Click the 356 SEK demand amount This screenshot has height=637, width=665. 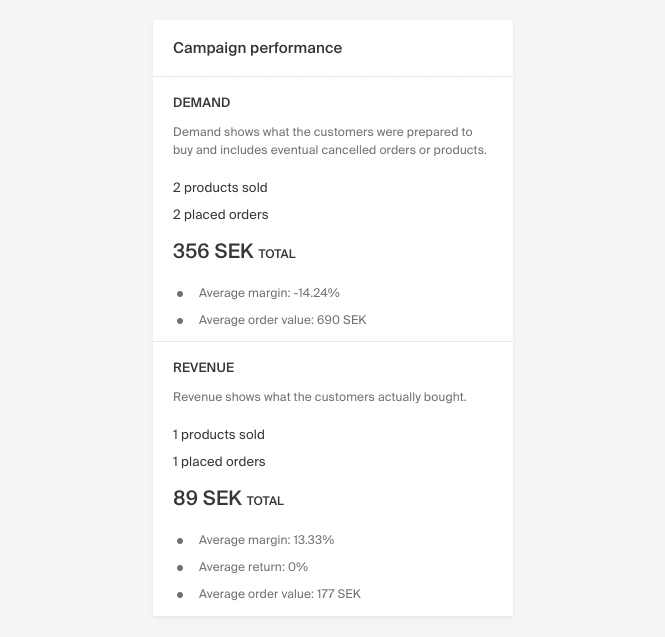pos(213,252)
